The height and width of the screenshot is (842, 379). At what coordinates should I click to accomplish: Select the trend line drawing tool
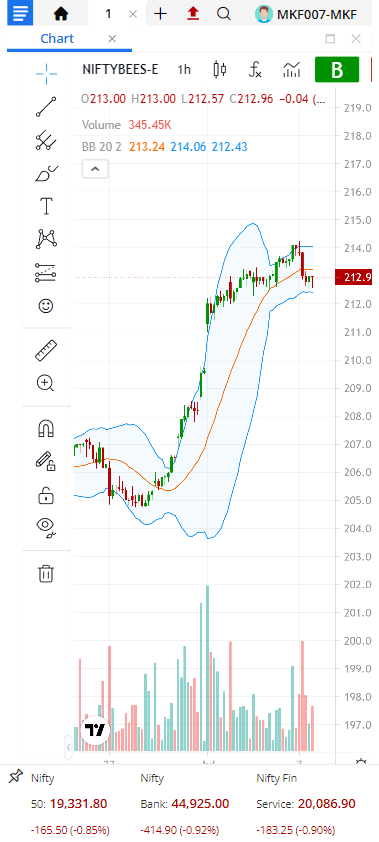pos(46,106)
